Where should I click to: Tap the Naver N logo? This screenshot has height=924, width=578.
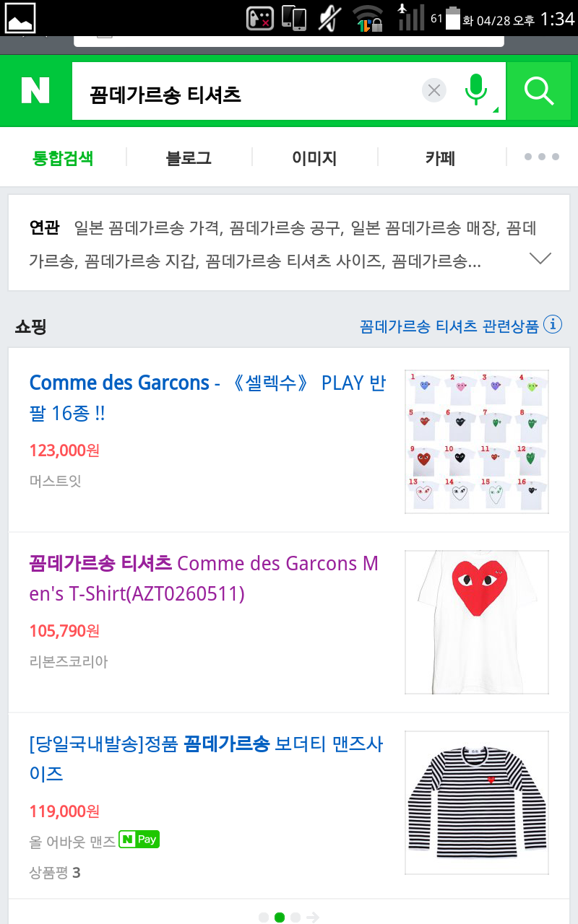click(35, 91)
